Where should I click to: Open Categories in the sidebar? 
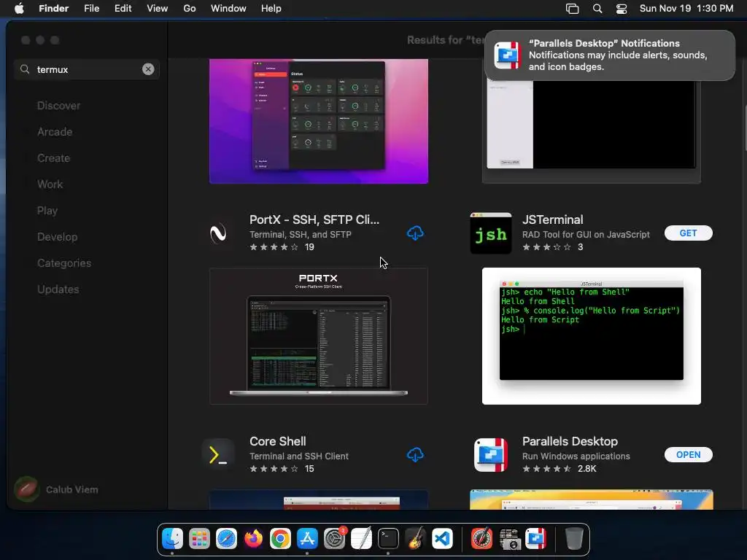pos(64,262)
